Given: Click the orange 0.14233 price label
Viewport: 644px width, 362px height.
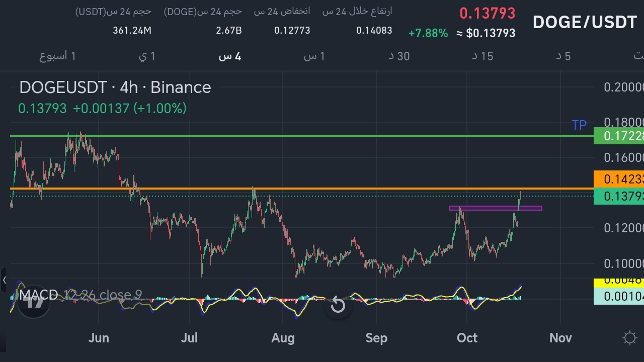Looking at the screenshot, I should click(x=619, y=179).
